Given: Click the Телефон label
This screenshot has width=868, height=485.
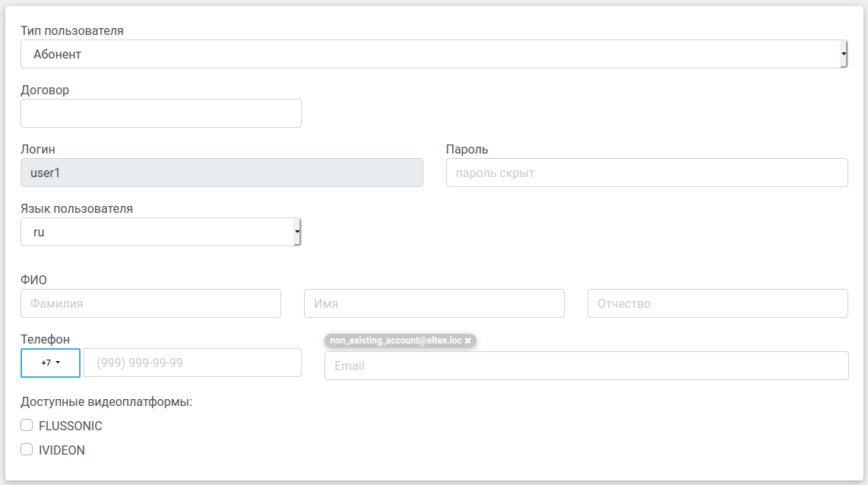Looking at the screenshot, I should pyautogui.click(x=46, y=340).
